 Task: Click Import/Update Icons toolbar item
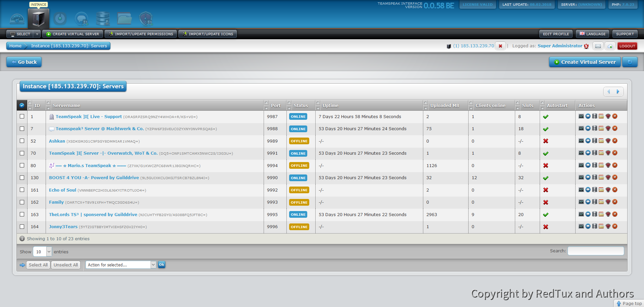click(208, 34)
